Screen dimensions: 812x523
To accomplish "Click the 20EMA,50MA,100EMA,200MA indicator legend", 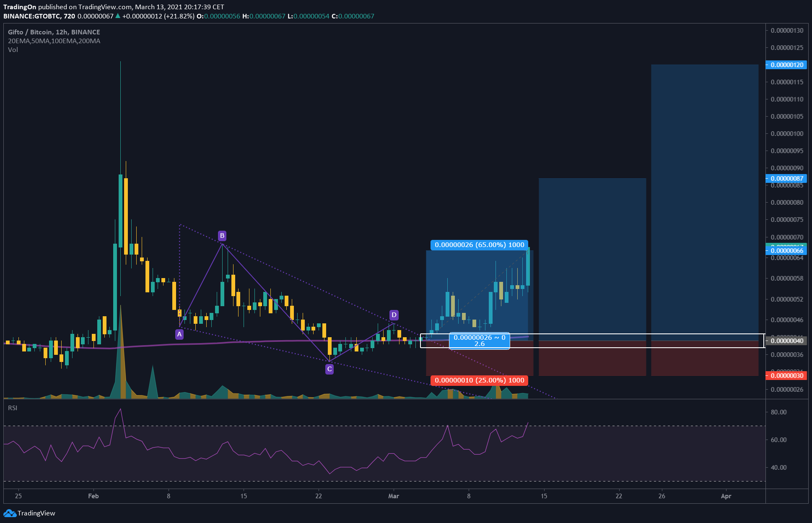I will [54, 41].
